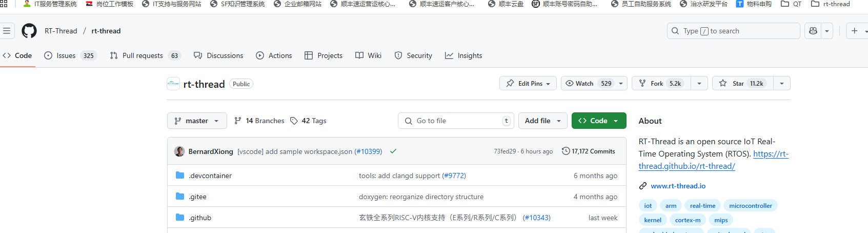Open commit hash 73fed29

coord(504,151)
